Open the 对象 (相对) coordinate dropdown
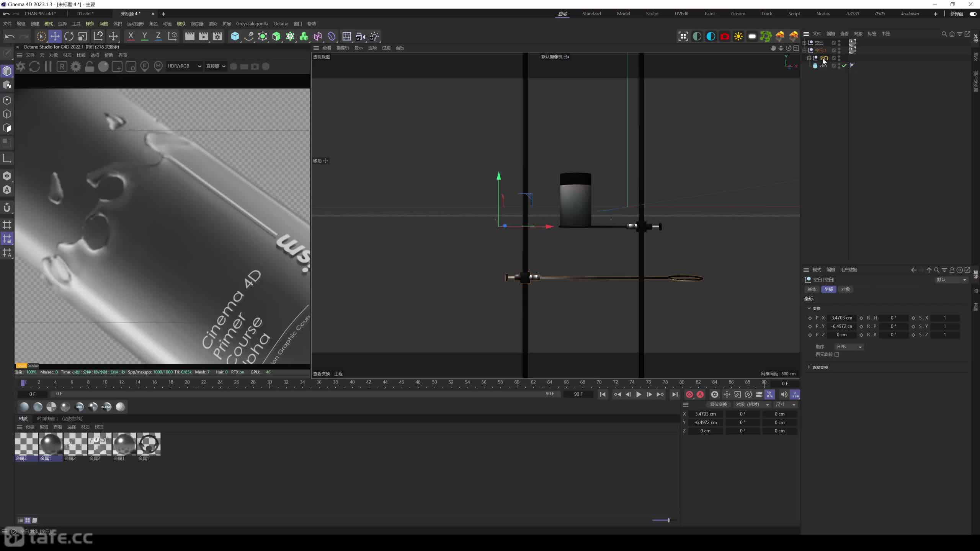The image size is (980, 551). 752,404
